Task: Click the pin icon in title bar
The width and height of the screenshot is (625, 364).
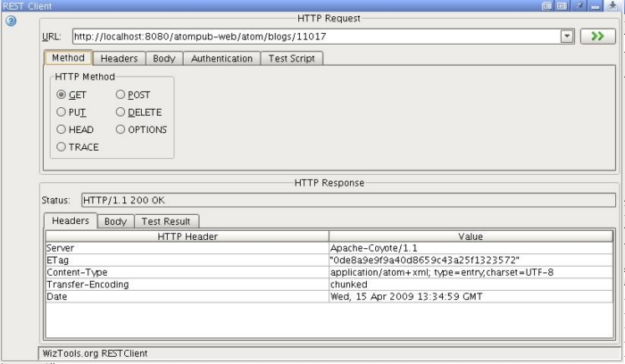Action: pyautogui.click(x=579, y=6)
